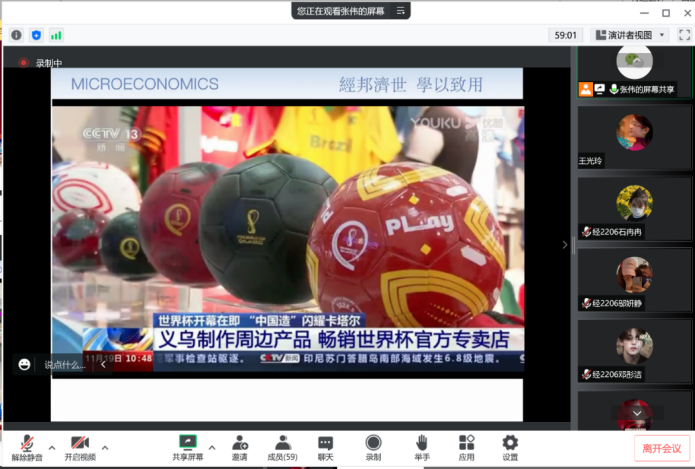
Task: Open the meeting info icon
Action: [16, 35]
